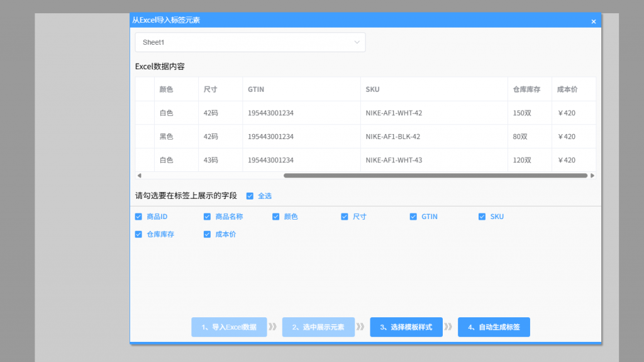Image resolution: width=644 pixels, height=362 pixels.
Task: Uncheck the 尺寸 field checkbox
Action: tap(345, 217)
